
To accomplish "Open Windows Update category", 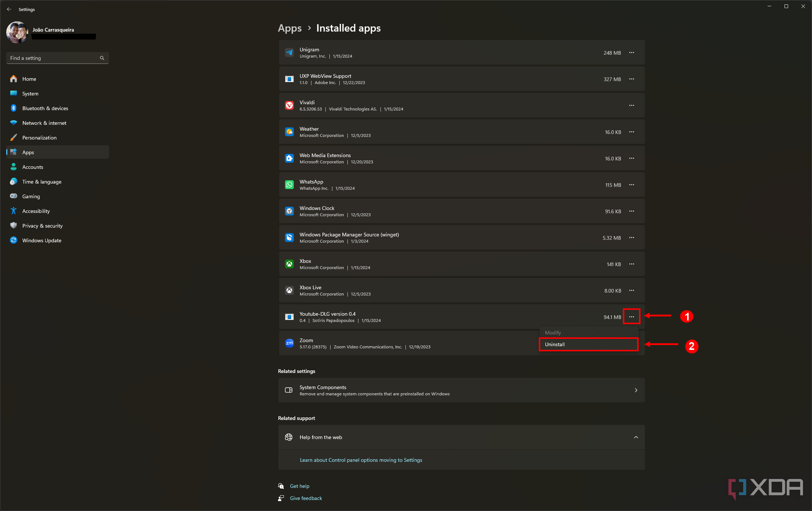I will click(x=58, y=240).
